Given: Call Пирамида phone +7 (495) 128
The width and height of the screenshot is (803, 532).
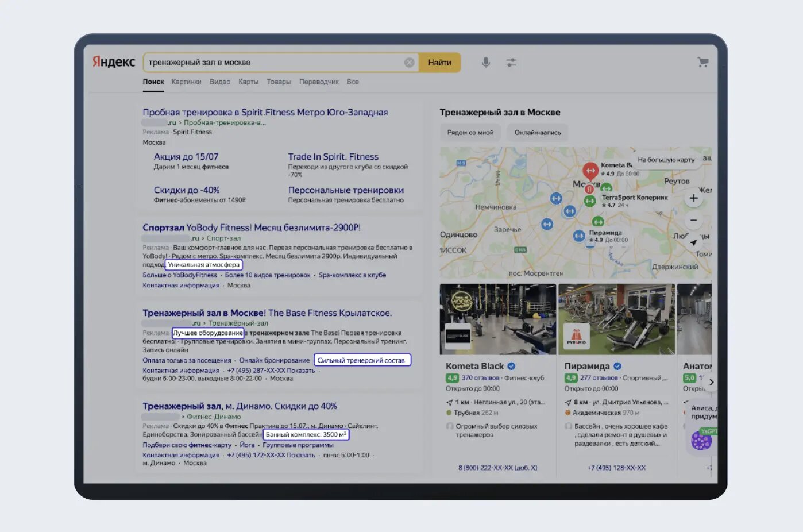Looking at the screenshot, I should (616, 468).
